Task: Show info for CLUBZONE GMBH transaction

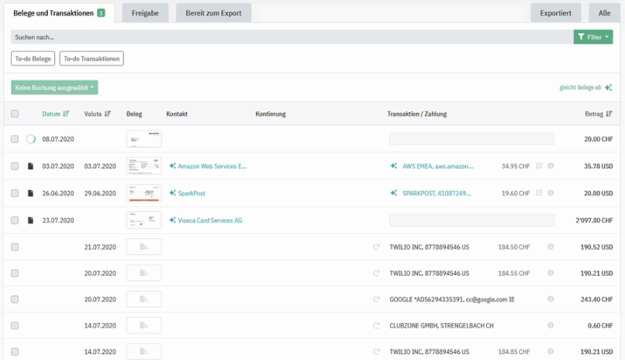Action: click(x=551, y=325)
